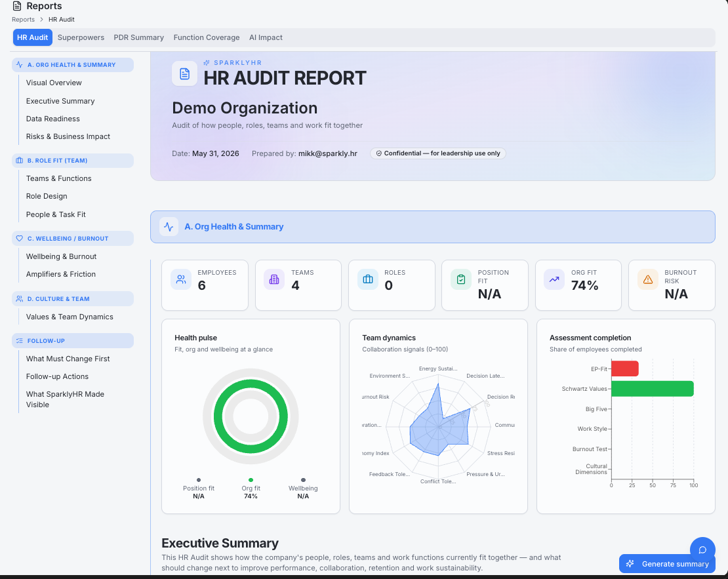
Task: Click the May 31, 2026 date text
Action: click(215, 153)
